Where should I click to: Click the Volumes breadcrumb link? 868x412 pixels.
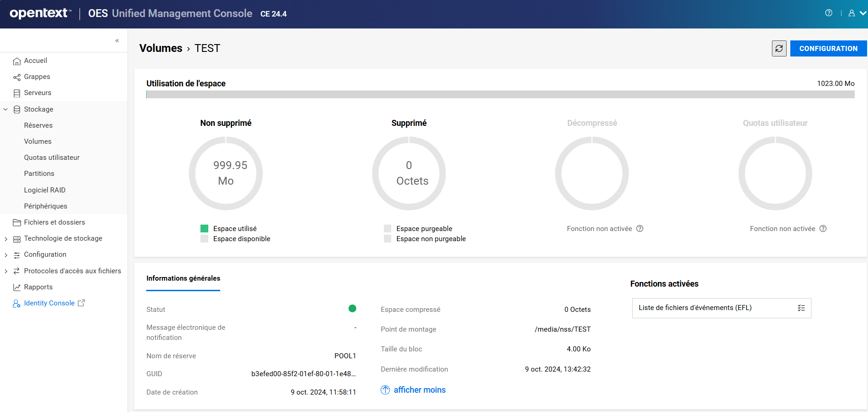point(160,48)
